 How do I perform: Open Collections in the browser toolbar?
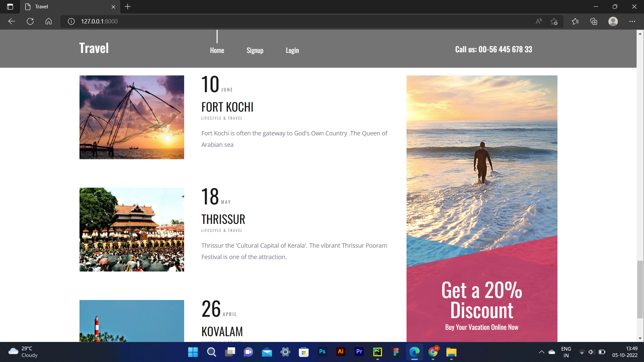pos(594,21)
